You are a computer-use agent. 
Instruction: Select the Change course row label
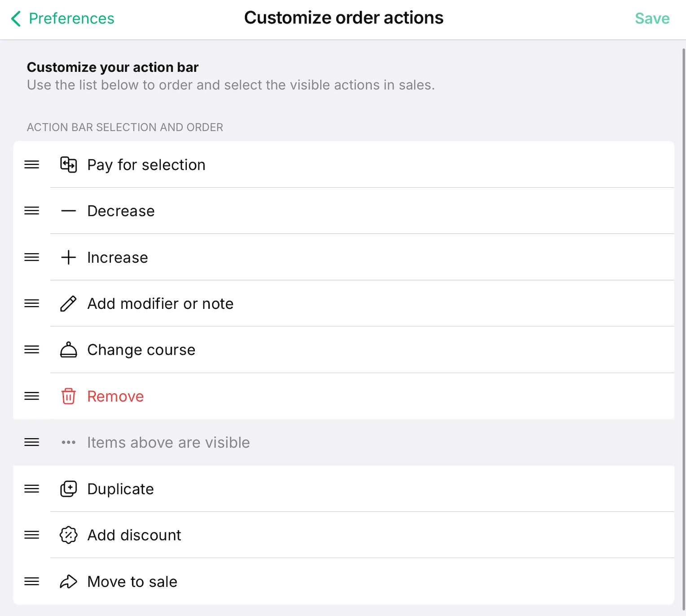point(141,350)
